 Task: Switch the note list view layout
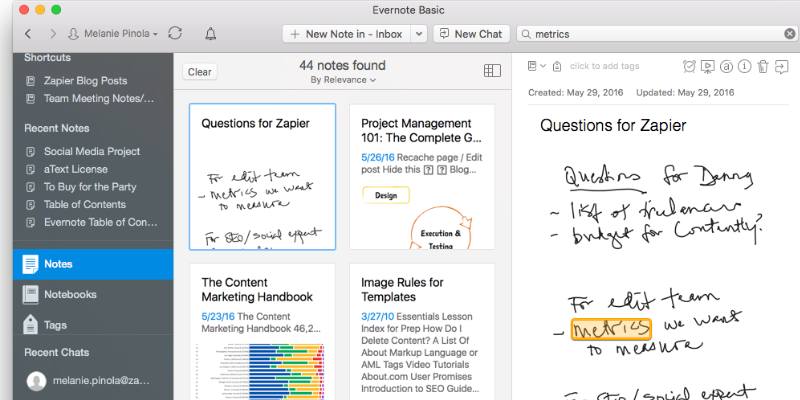492,71
